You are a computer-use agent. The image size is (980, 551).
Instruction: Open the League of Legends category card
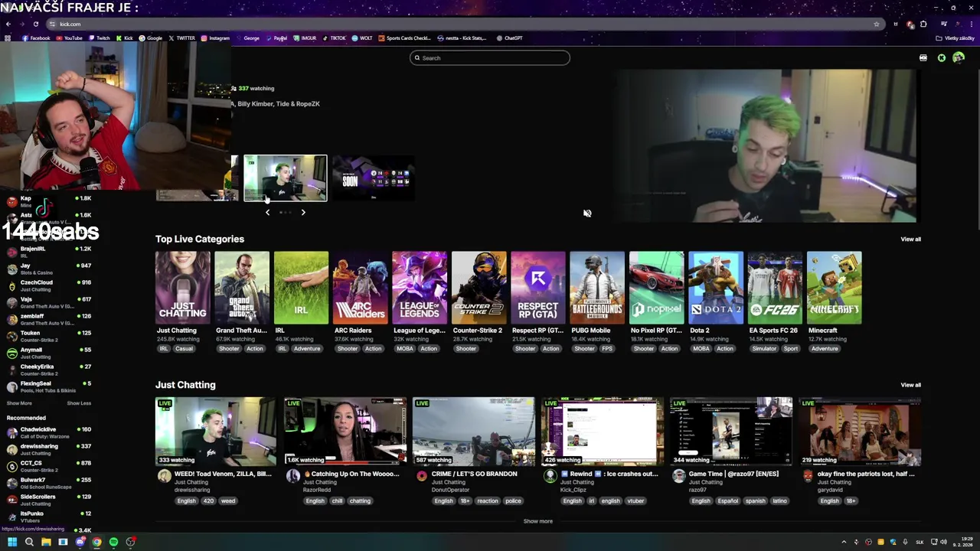click(x=420, y=288)
